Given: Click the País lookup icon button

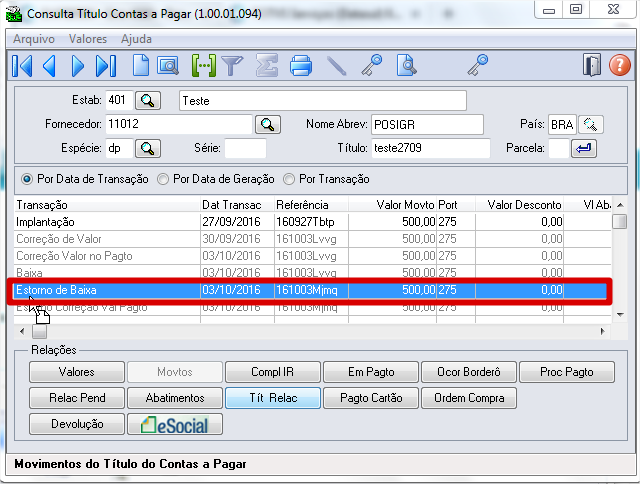Looking at the screenshot, I should click(591, 124).
